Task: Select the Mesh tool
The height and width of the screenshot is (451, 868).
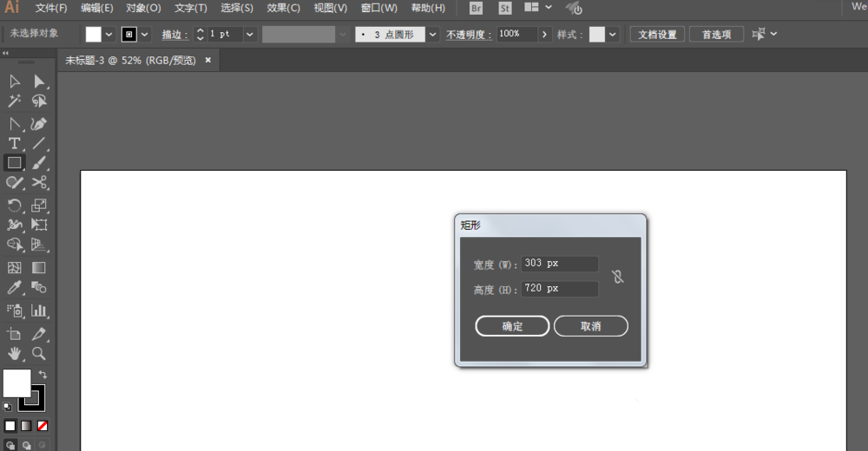Action: (15, 268)
